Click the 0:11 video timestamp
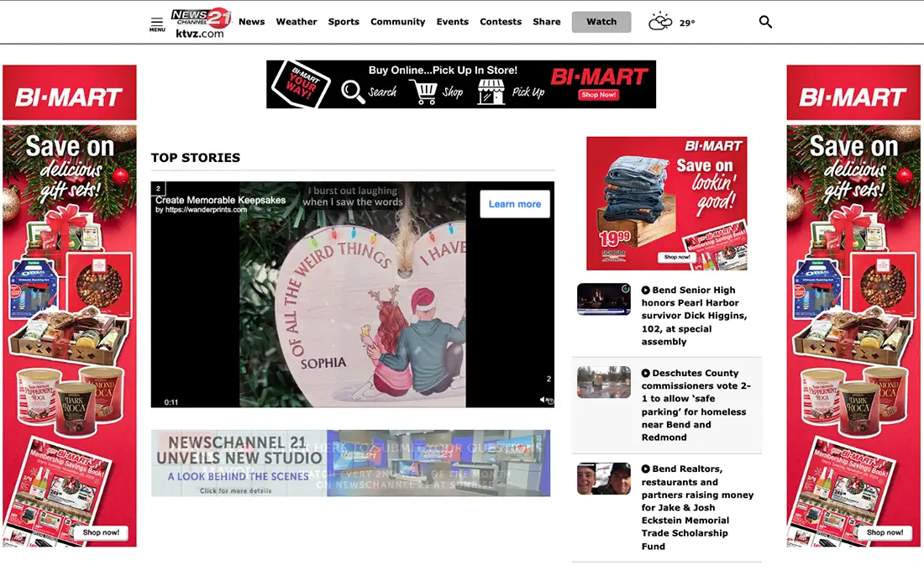The image size is (924, 571). (171, 402)
